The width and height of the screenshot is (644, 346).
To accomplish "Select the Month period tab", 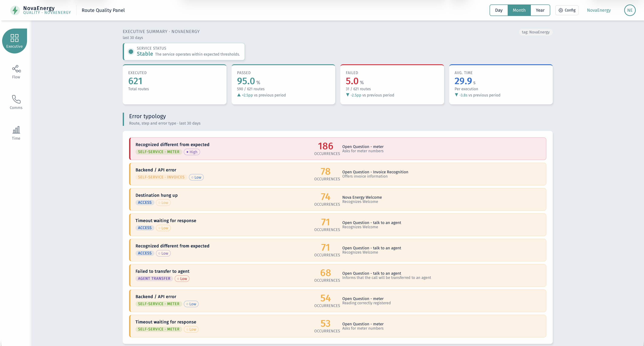I will coord(519,10).
